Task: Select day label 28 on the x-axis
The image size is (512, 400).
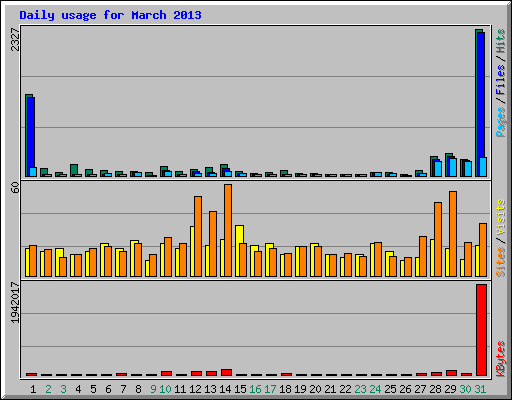Action: click(435, 389)
